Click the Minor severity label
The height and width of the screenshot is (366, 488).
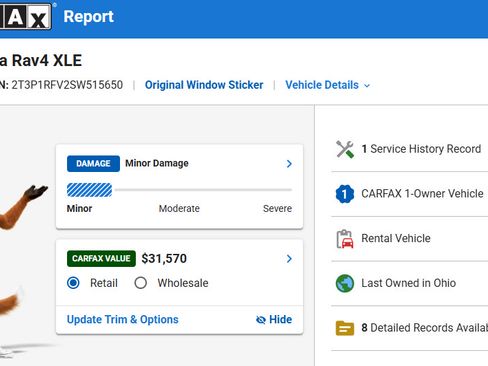pyautogui.click(x=79, y=209)
